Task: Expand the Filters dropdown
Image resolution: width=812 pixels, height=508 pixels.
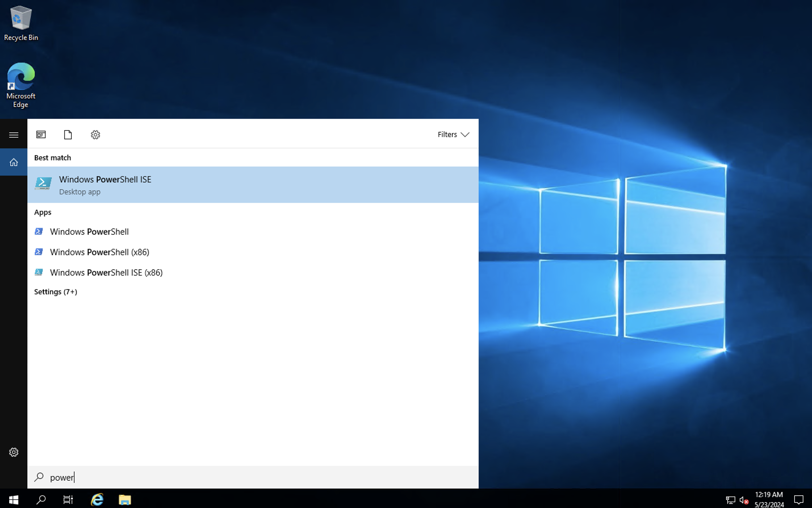Action: pos(453,134)
